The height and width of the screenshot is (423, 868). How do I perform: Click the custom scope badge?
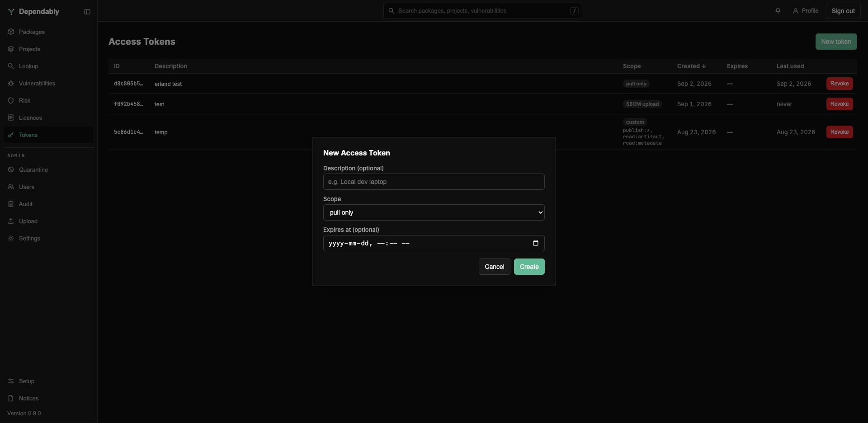pos(635,122)
